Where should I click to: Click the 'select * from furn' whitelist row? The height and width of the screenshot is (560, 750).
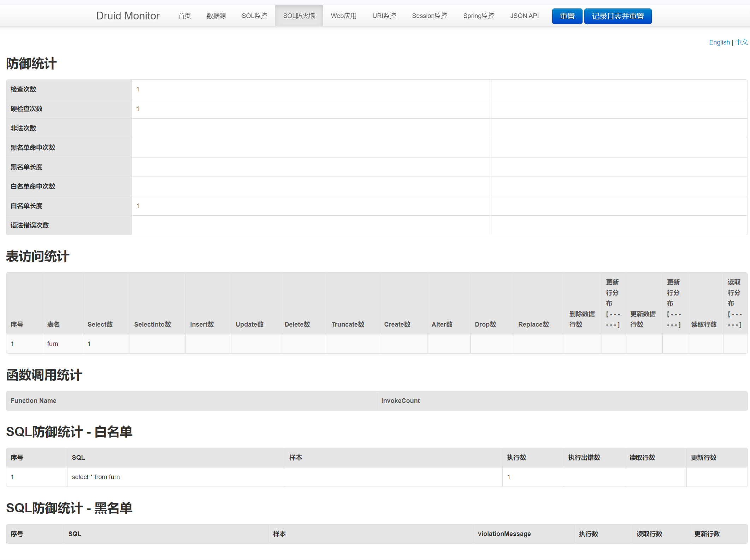(96, 477)
